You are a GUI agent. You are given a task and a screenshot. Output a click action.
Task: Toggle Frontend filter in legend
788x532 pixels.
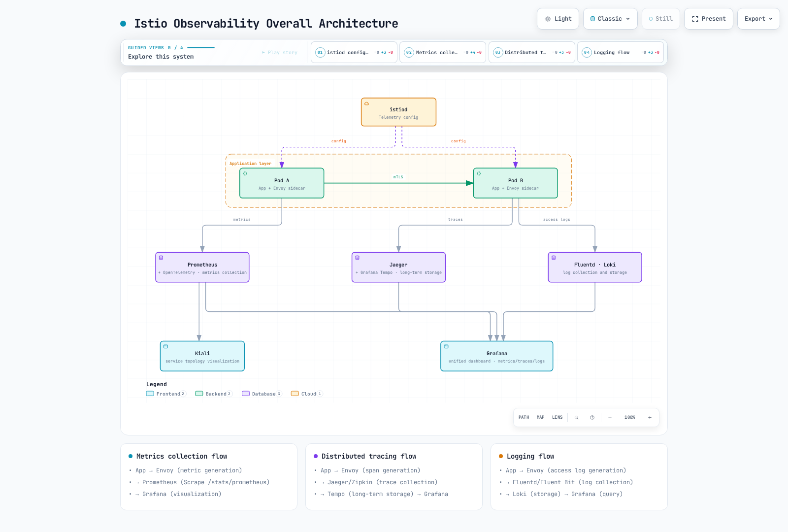point(166,394)
